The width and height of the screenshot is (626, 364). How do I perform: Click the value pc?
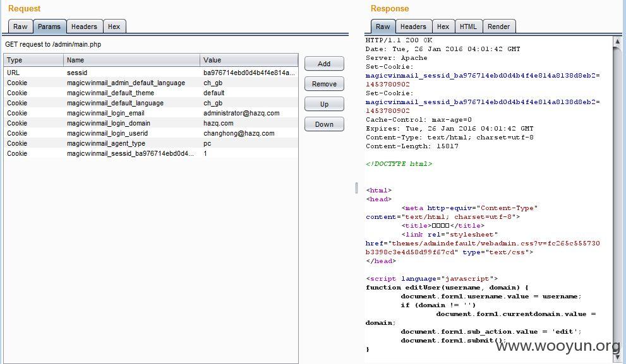pos(207,144)
